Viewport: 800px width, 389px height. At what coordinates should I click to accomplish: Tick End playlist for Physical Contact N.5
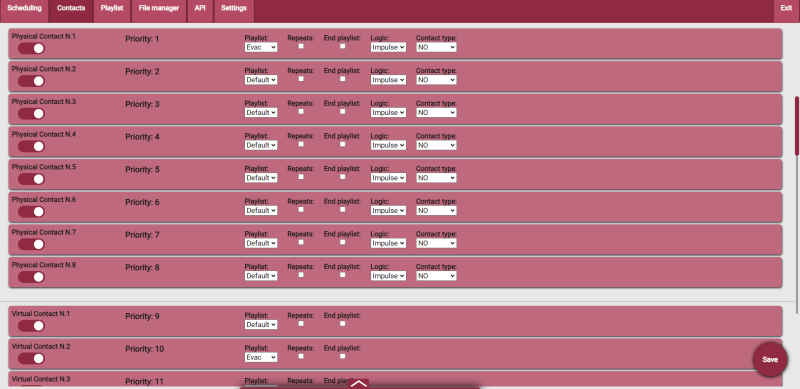[342, 177]
